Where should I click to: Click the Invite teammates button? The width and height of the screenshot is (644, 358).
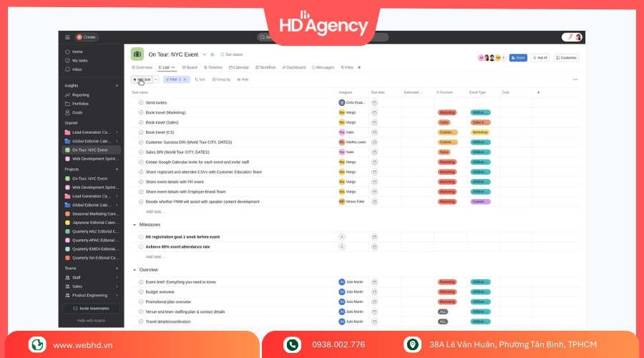click(91, 308)
